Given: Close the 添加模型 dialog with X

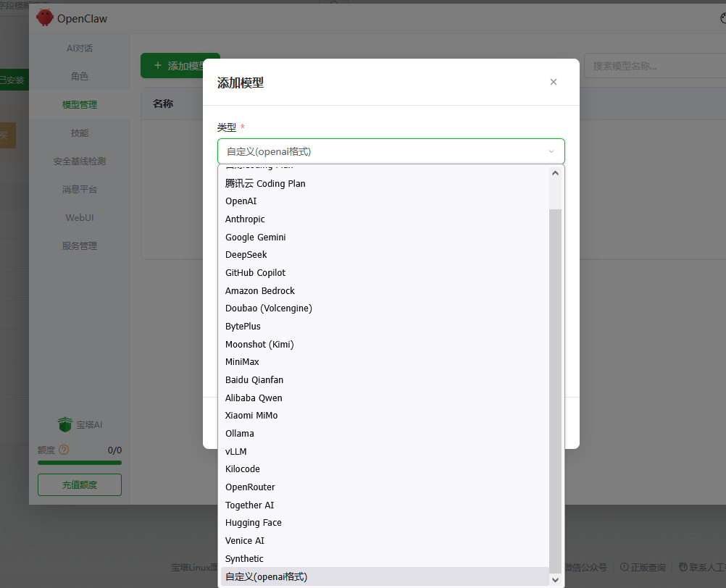Looking at the screenshot, I should tap(554, 82).
